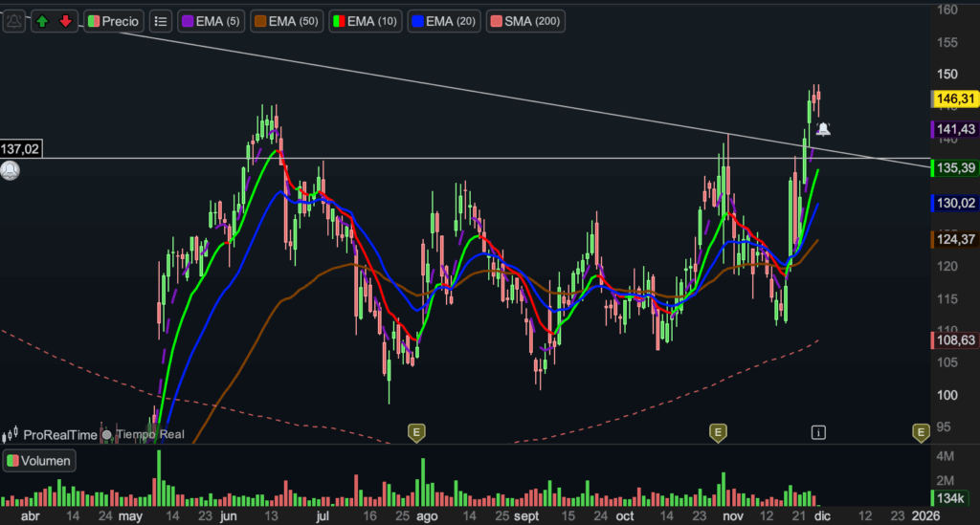This screenshot has height=525, width=980.
Task: Click the red down arrow button
Action: point(65,21)
